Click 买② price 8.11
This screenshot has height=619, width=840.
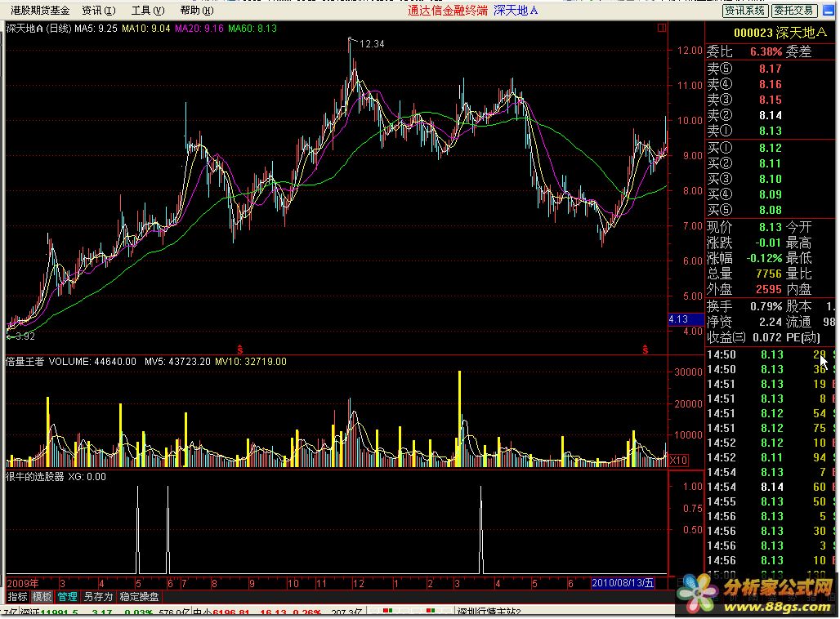click(x=770, y=163)
